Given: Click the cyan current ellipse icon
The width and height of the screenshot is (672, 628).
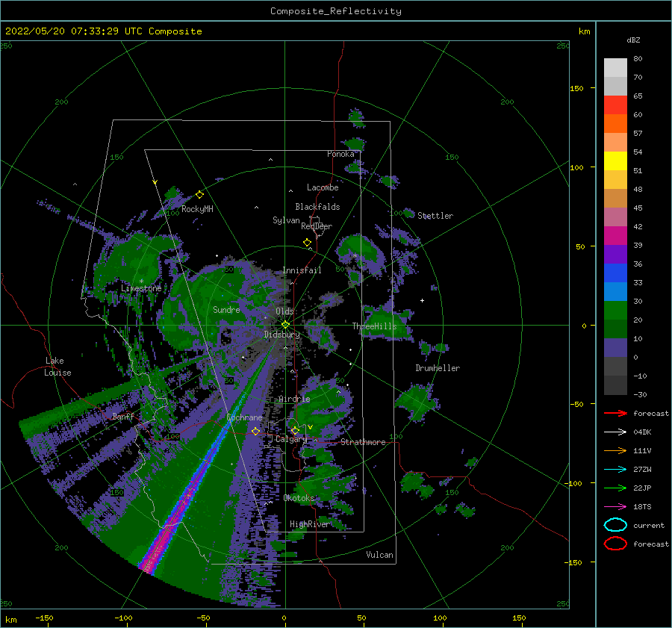Looking at the screenshot, I should pyautogui.click(x=615, y=525).
